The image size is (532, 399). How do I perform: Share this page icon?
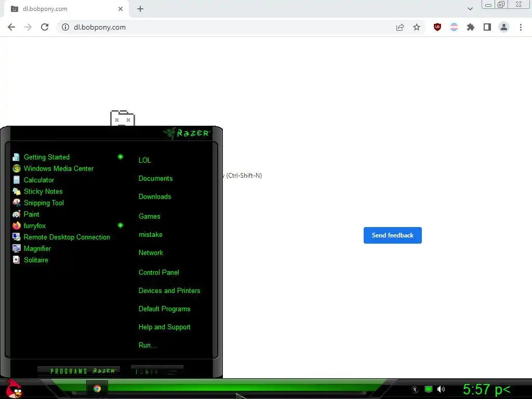[400, 27]
